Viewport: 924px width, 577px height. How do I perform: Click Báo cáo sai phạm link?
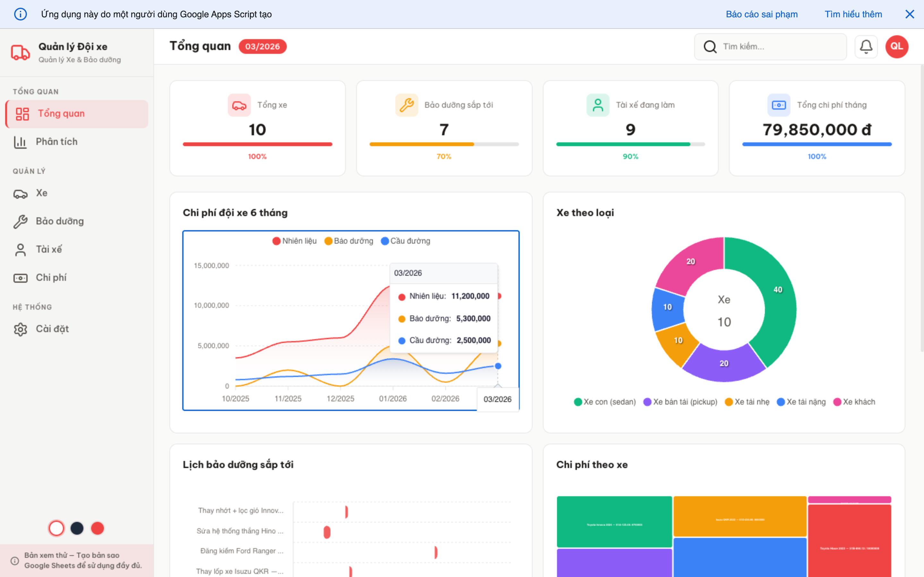(761, 14)
